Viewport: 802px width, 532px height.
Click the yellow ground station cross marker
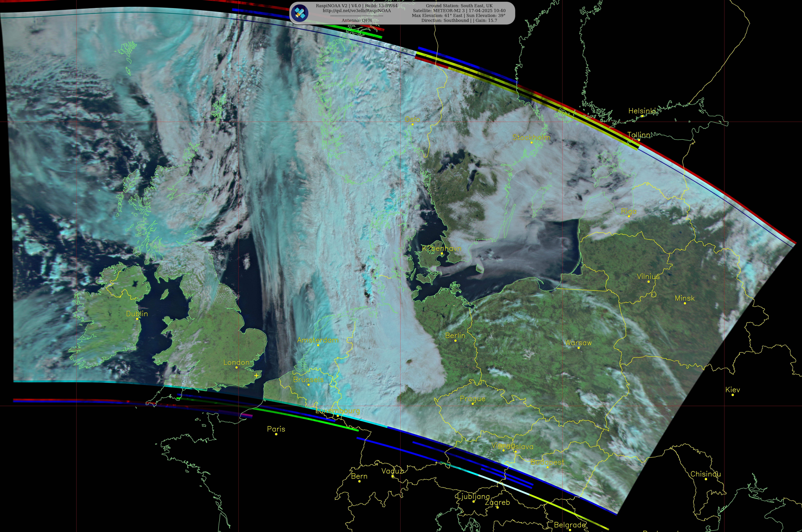256,376
